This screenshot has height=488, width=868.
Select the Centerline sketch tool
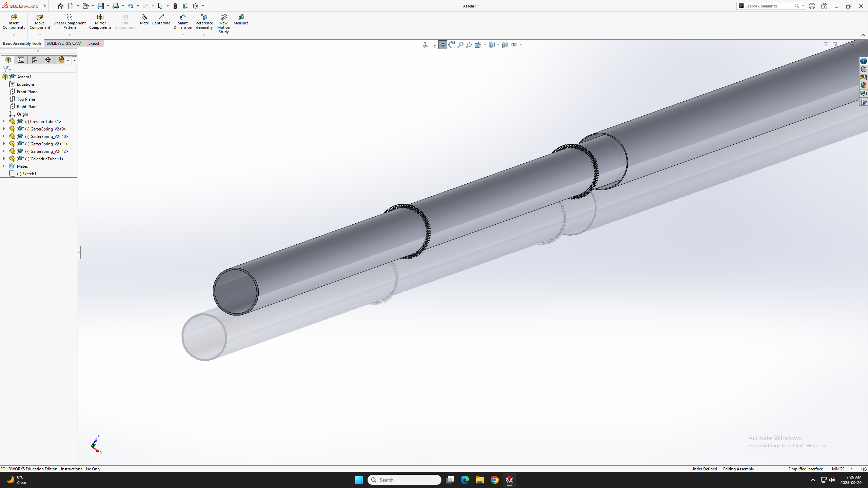click(x=161, y=20)
